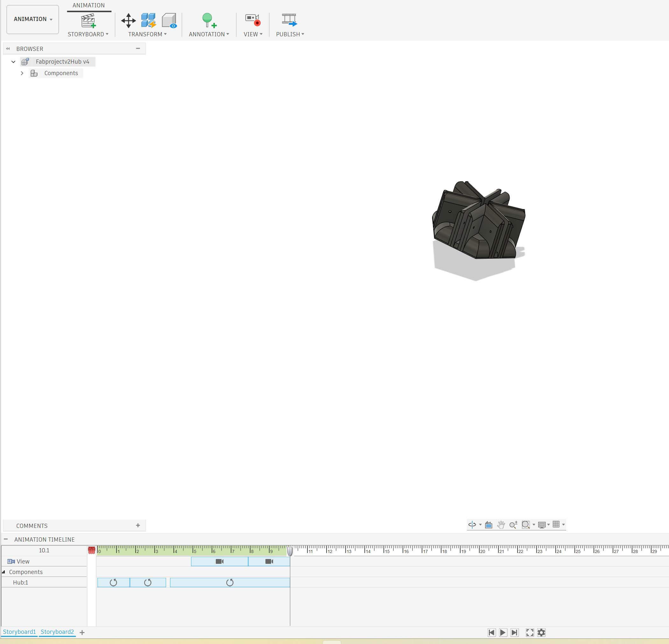Expand the Components tree node
669x644 pixels.
coord(22,73)
